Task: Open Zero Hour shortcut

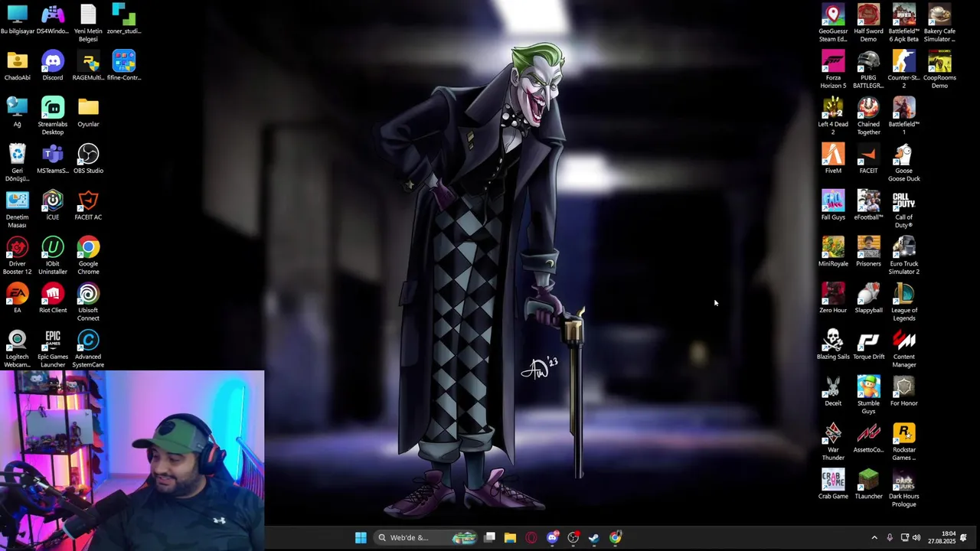Action: point(833,298)
